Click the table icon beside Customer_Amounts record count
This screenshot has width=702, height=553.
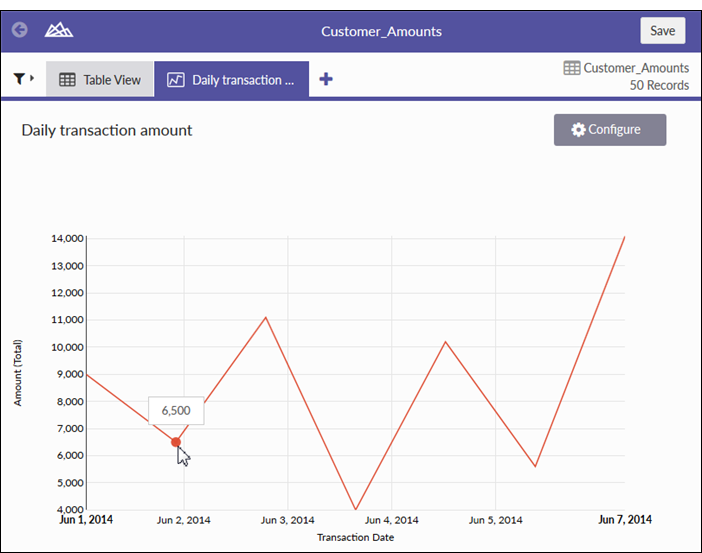click(x=571, y=68)
